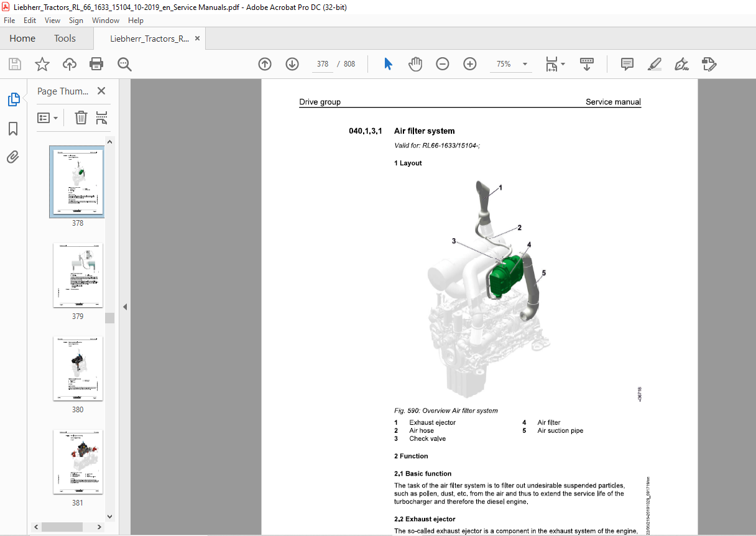Go to the previous page arrow

(265, 64)
